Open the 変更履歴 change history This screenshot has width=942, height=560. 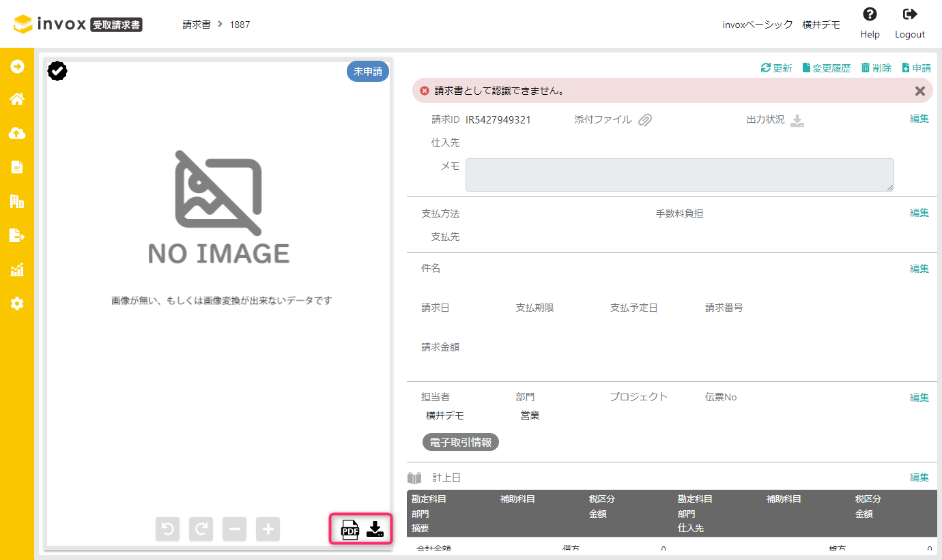[x=826, y=67]
